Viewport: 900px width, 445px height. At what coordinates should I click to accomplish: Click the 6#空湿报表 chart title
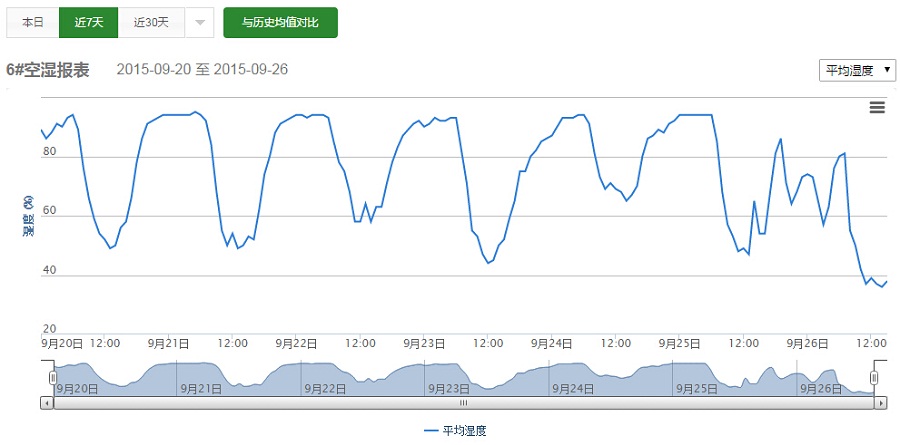pos(48,70)
